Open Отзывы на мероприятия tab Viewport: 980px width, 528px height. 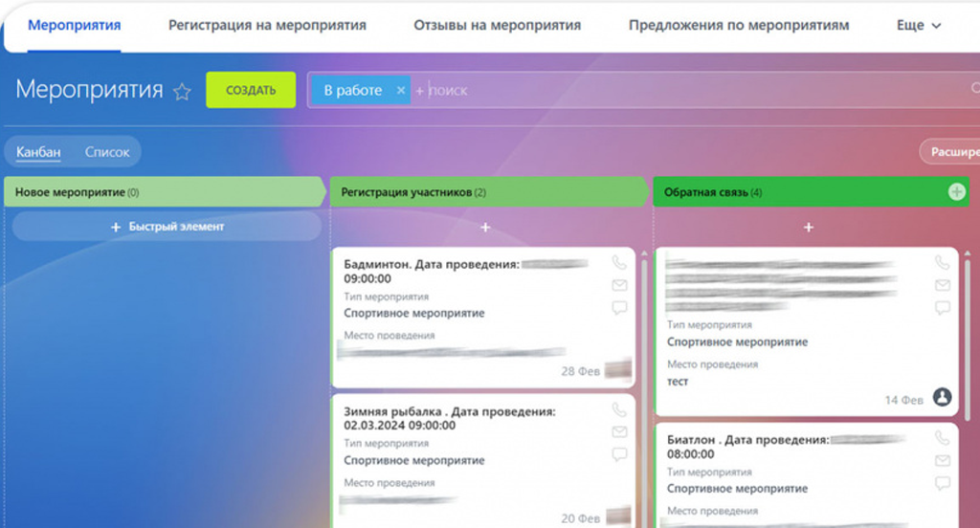497,26
